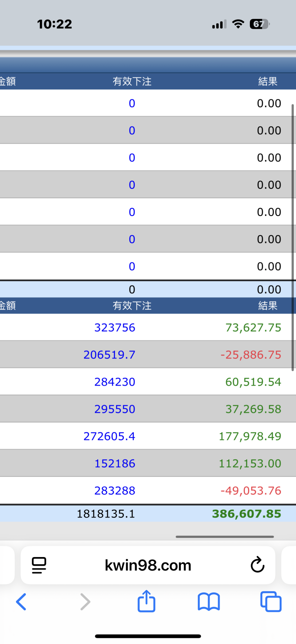Viewport: 296px width, 644px height.
Task: Open the 295550 valid bet link
Action: [115, 409]
